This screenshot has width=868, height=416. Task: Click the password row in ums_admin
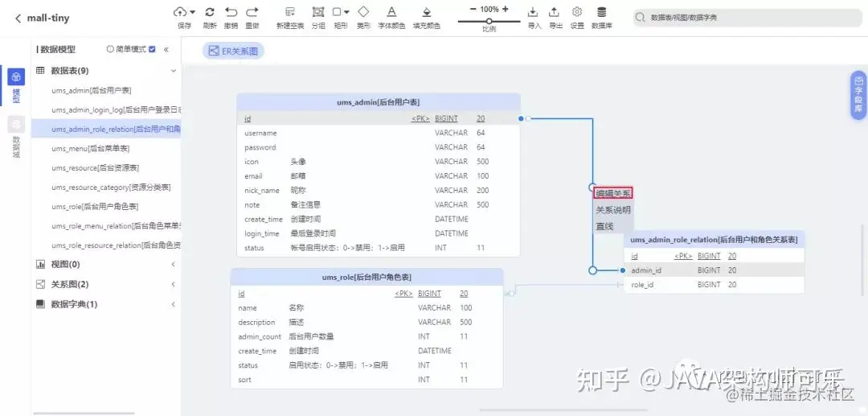click(378, 147)
